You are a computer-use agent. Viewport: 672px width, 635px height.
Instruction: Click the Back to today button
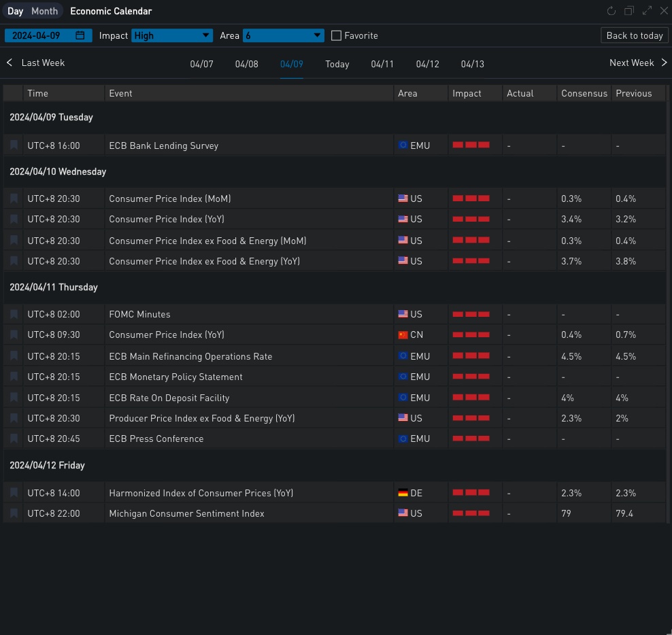pos(634,35)
